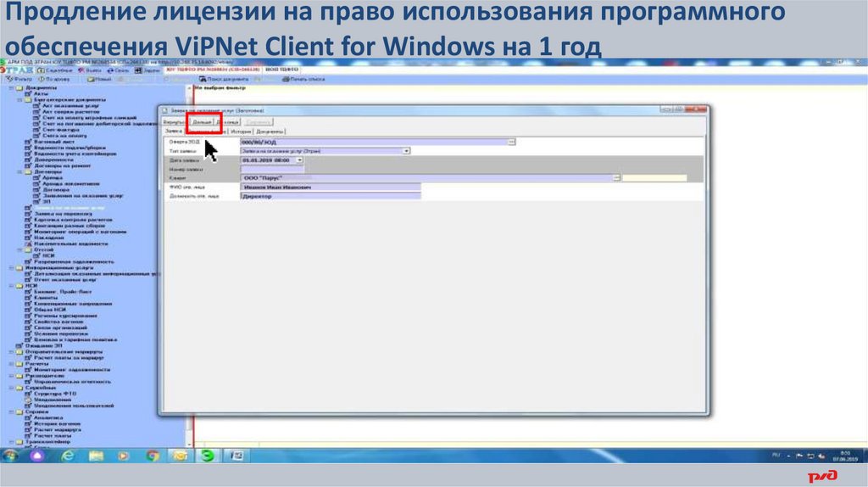
Task: Click the Дальше button in the dialog
Action: [x=202, y=122]
